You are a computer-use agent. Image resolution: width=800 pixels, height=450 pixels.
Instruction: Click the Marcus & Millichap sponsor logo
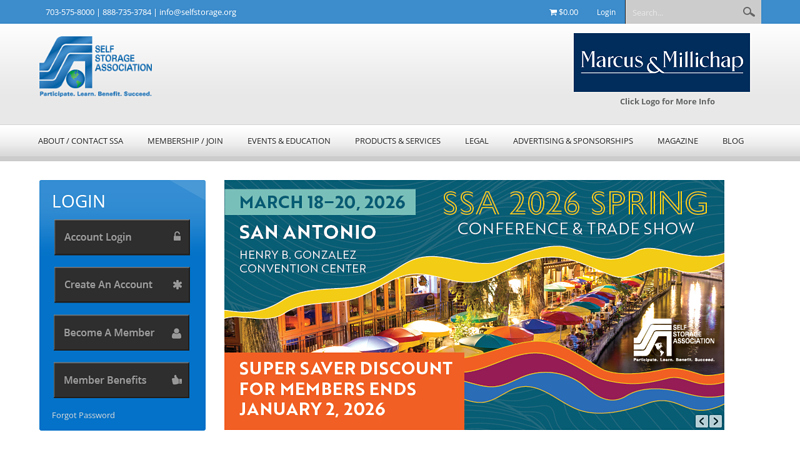pyautogui.click(x=662, y=63)
